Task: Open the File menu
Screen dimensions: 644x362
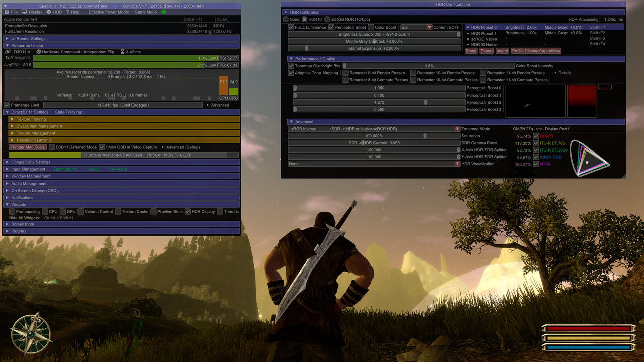Action: (x=11, y=12)
